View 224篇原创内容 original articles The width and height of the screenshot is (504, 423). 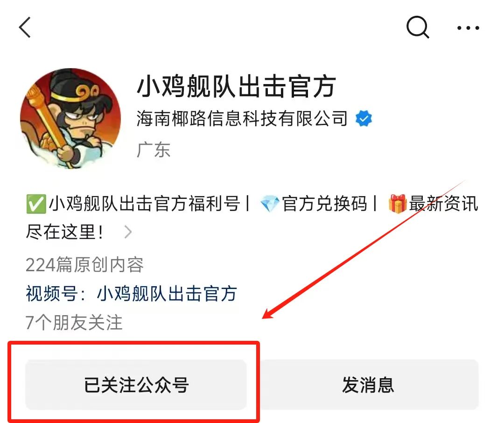click(x=84, y=265)
